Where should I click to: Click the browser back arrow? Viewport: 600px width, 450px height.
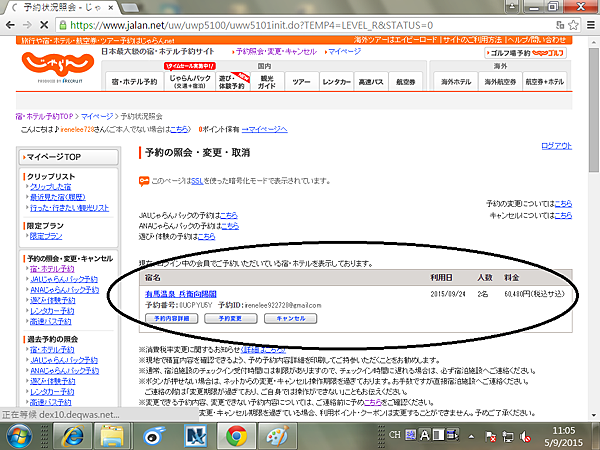coord(10,25)
